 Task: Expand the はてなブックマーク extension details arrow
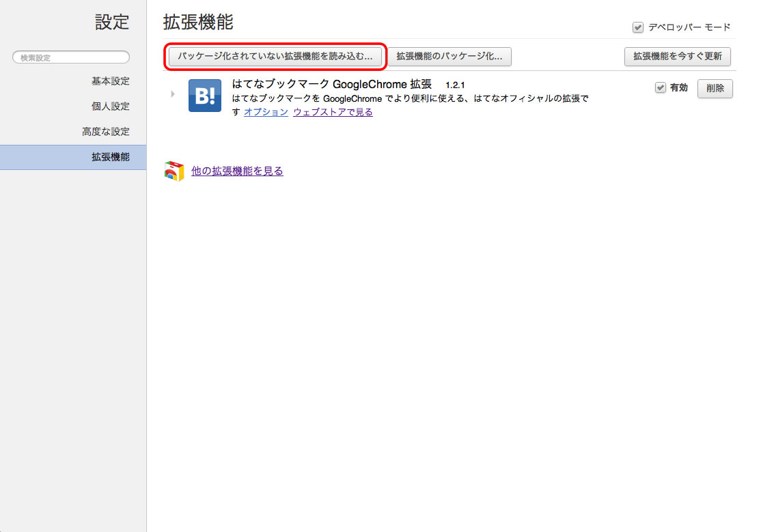[173, 94]
